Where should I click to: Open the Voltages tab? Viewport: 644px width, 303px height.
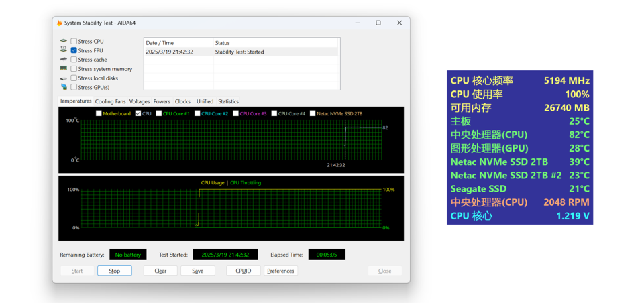140,101
